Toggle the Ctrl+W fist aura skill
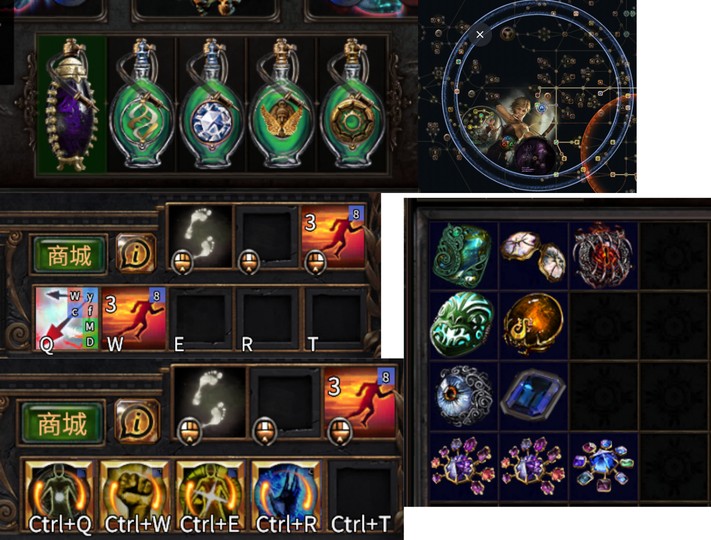Screen dimensions: 711x540 (x=135, y=496)
